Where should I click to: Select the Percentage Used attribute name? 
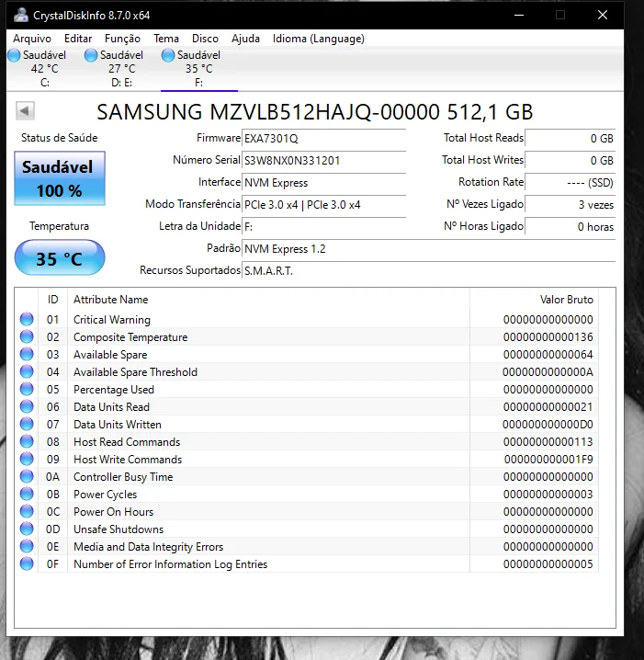pyautogui.click(x=114, y=390)
